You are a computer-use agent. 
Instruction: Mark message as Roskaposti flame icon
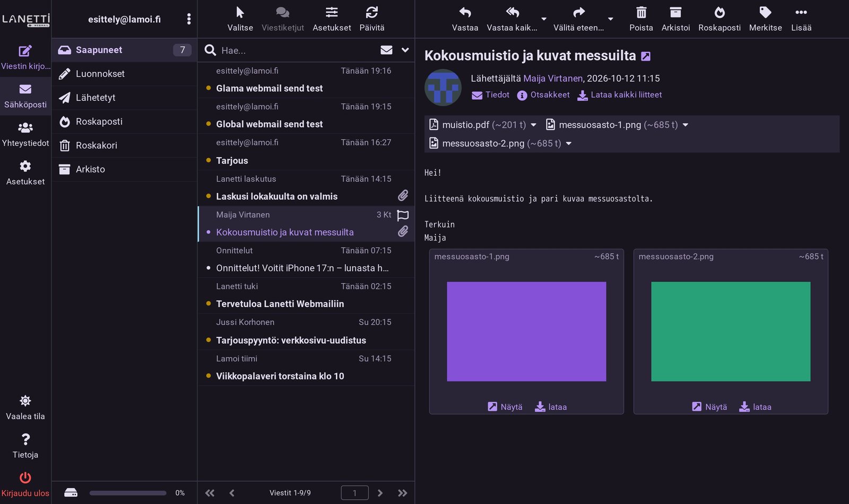(720, 12)
